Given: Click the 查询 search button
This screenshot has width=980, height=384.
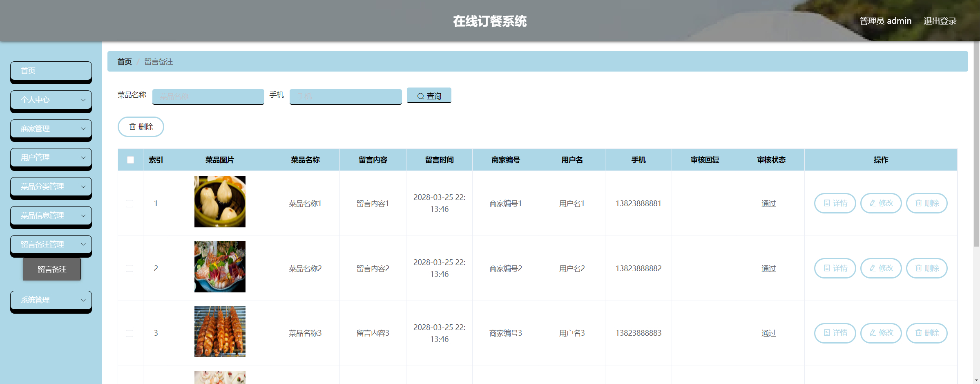Looking at the screenshot, I should 429,96.
